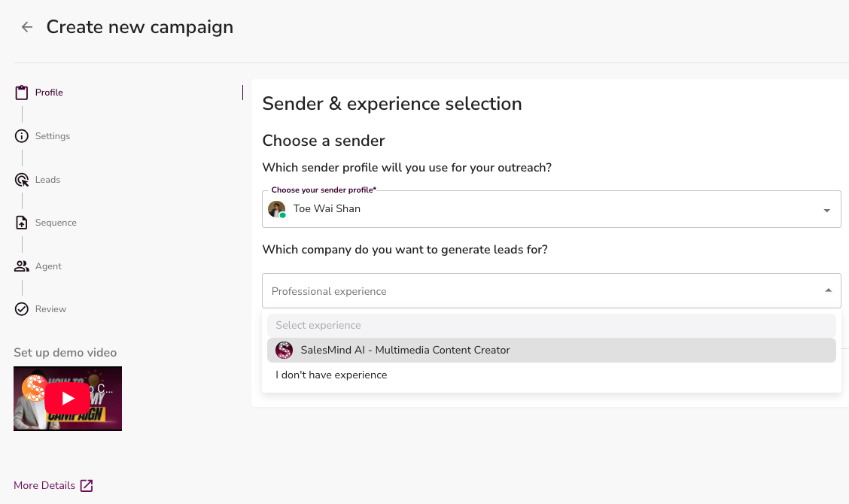The image size is (849, 504).
Task: Click the Agent people icon
Action: (x=22, y=266)
